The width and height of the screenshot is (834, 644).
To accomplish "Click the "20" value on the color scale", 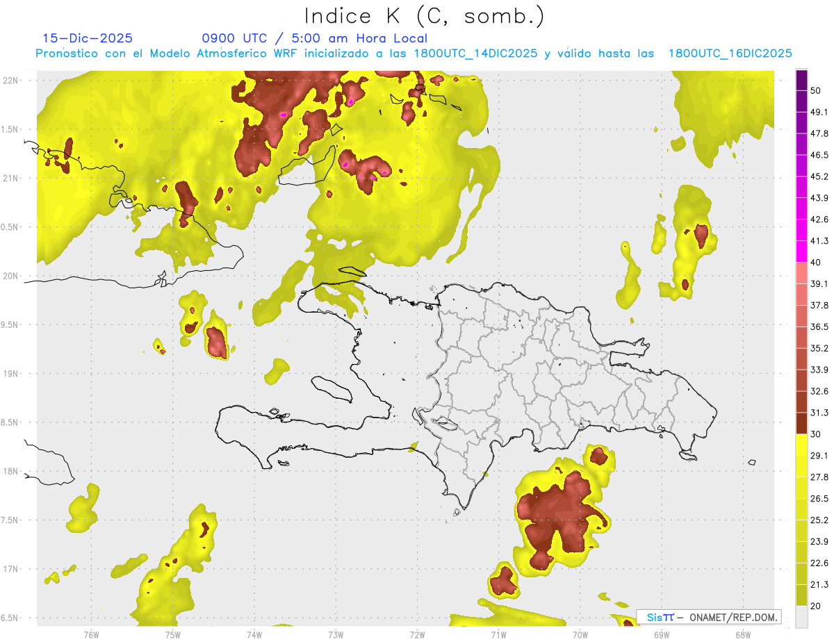I will click(817, 606).
